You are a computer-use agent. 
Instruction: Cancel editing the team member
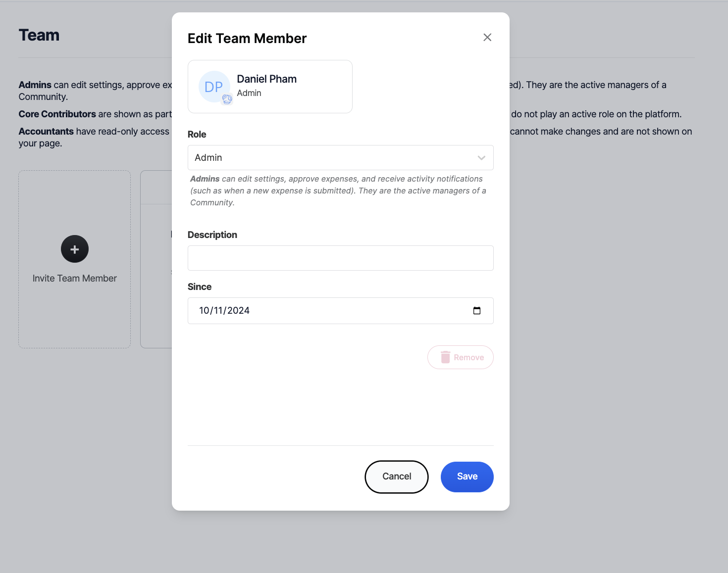(397, 477)
